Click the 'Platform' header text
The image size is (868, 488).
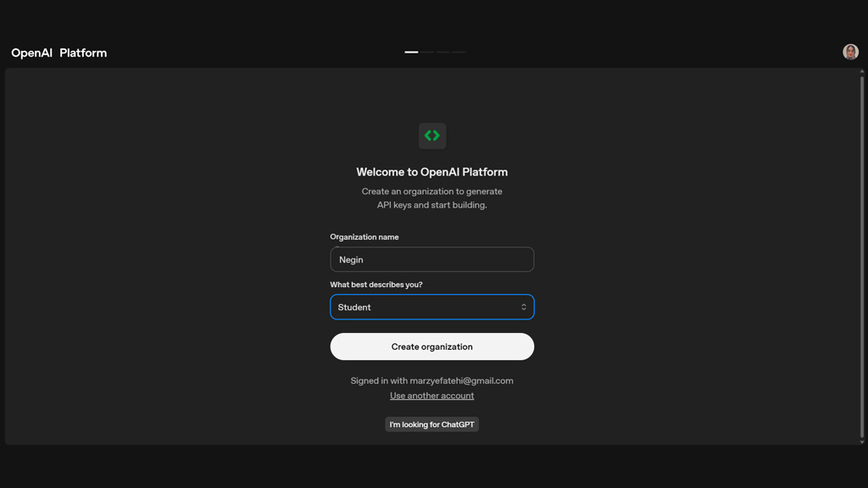coord(83,53)
